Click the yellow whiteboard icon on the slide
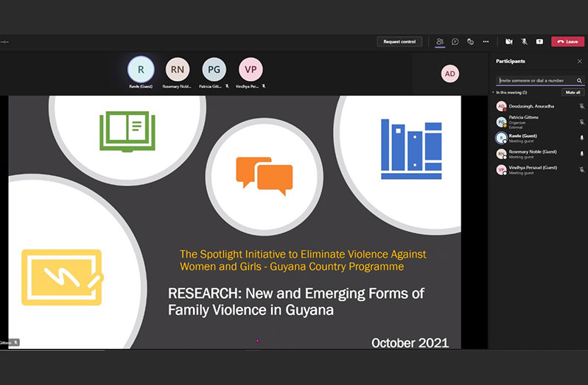Screen dimensions: 588x385 (x=62, y=278)
